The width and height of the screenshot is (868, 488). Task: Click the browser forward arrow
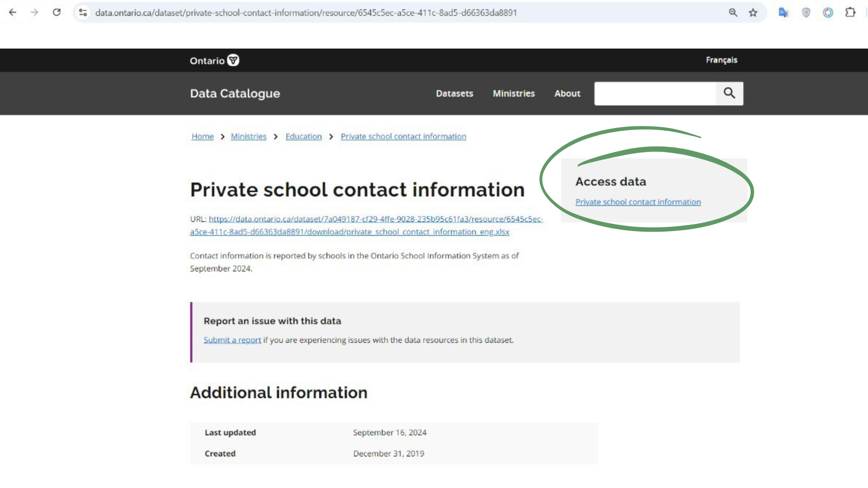[x=34, y=12]
